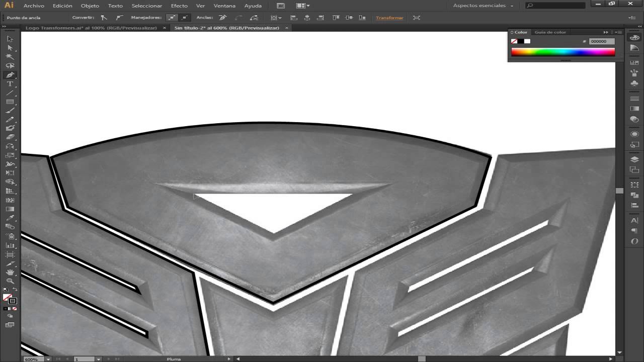Activate the stroke box in toolbox
Image resolution: width=644 pixels, height=362 pixels.
pyautogui.click(x=12, y=301)
